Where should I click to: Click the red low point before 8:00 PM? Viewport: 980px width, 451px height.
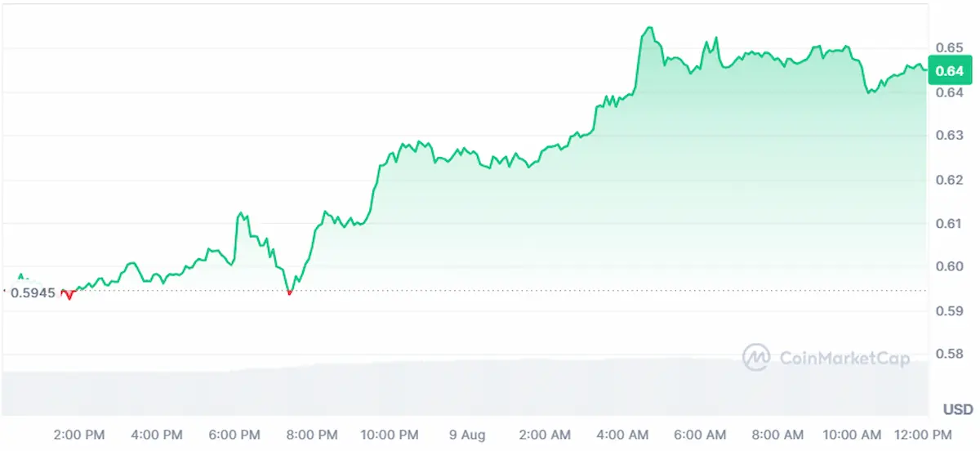coord(290,292)
